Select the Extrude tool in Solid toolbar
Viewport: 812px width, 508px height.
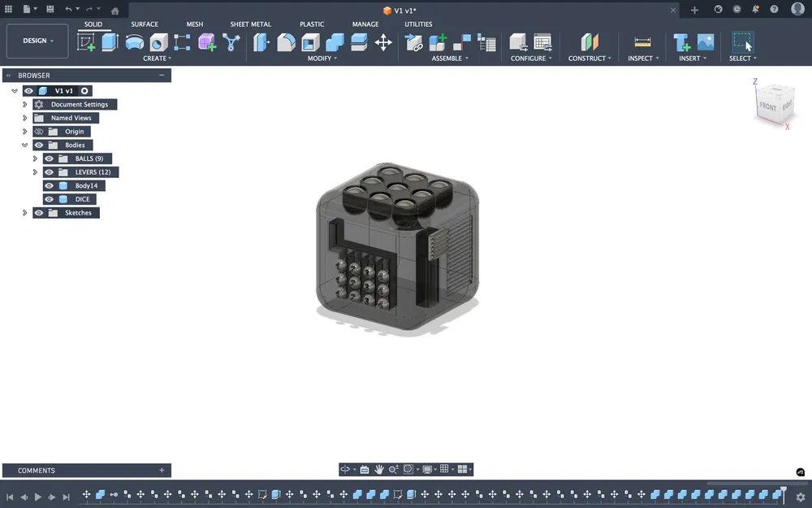[108, 41]
